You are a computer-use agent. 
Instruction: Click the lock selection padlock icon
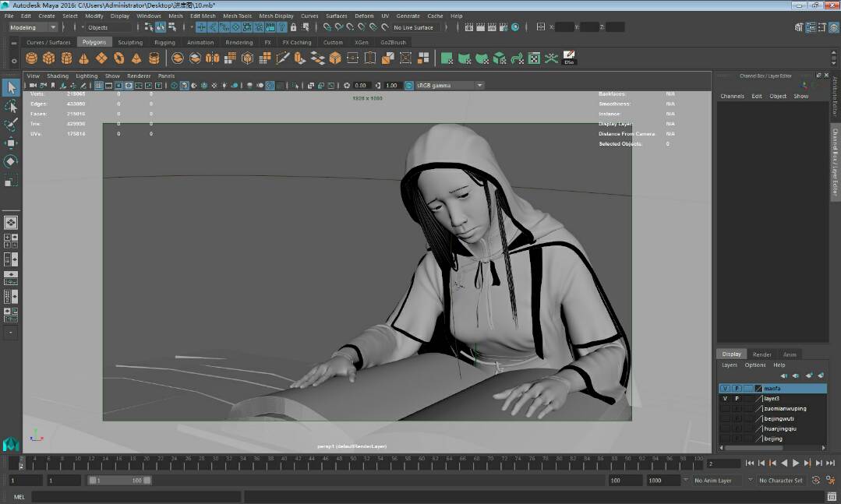coord(293,27)
